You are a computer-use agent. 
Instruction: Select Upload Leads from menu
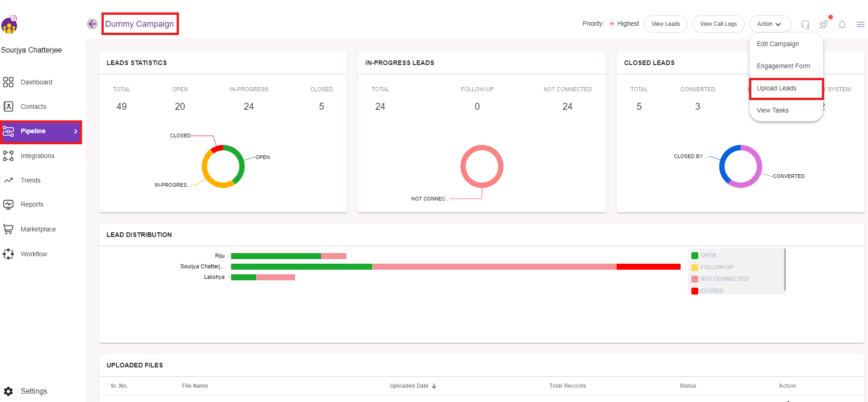777,88
